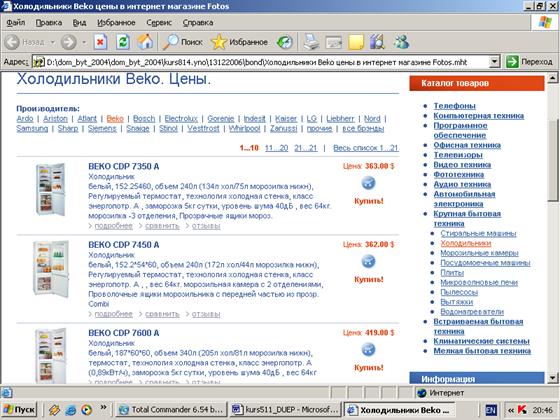Click Купить! for BEKO CDP 7600 A
The image size is (560, 420).
click(x=369, y=368)
